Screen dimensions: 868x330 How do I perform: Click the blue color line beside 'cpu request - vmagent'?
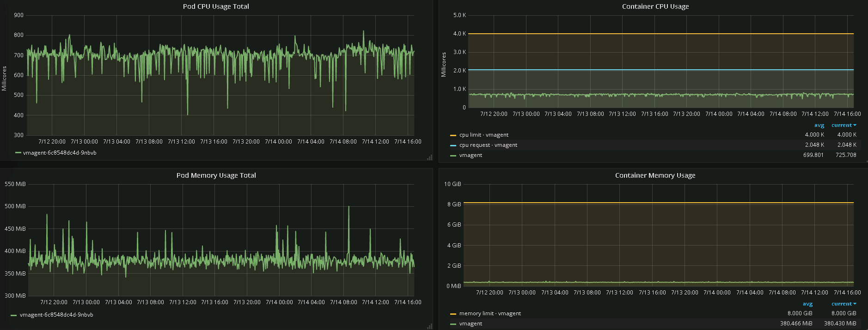[x=453, y=145]
